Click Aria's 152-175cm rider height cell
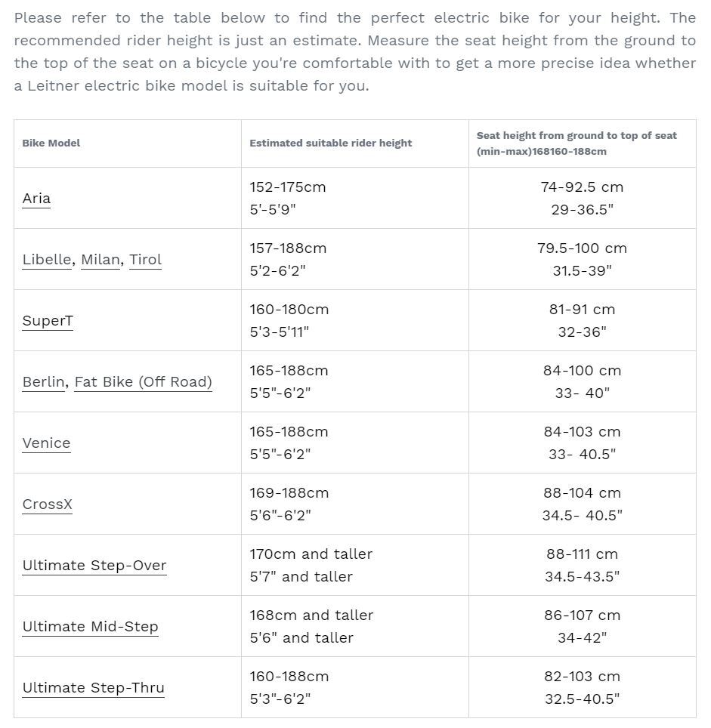 [288, 187]
